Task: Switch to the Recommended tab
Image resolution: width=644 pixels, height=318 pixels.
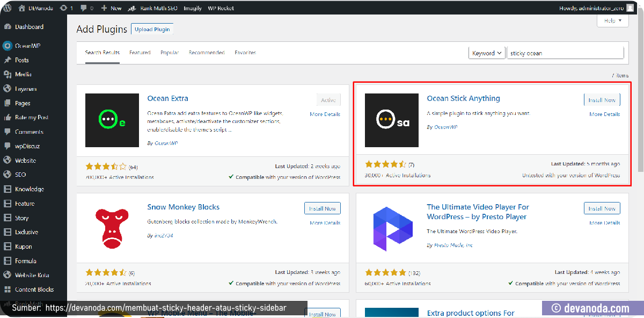Action: coord(207,53)
